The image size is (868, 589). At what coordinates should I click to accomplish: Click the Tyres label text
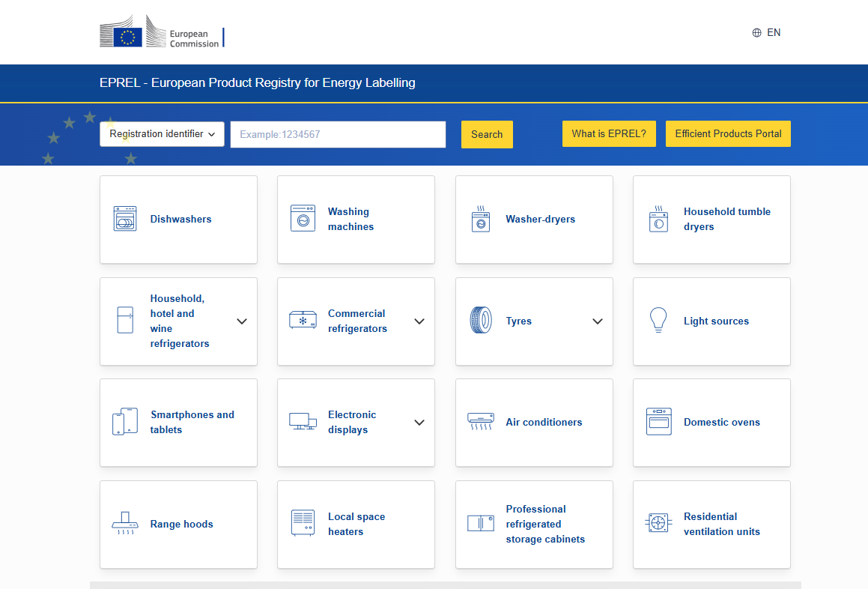tap(519, 321)
